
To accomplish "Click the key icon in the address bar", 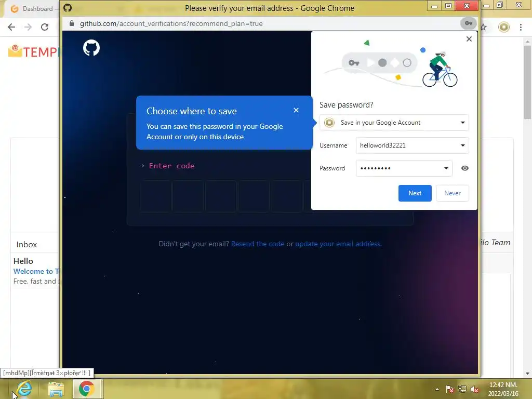I will click(469, 23).
